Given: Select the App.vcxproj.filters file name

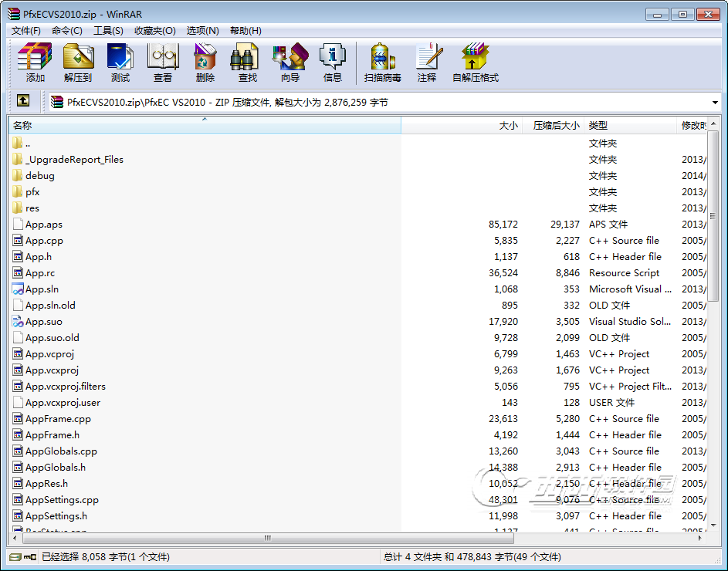Looking at the screenshot, I should pos(66,387).
